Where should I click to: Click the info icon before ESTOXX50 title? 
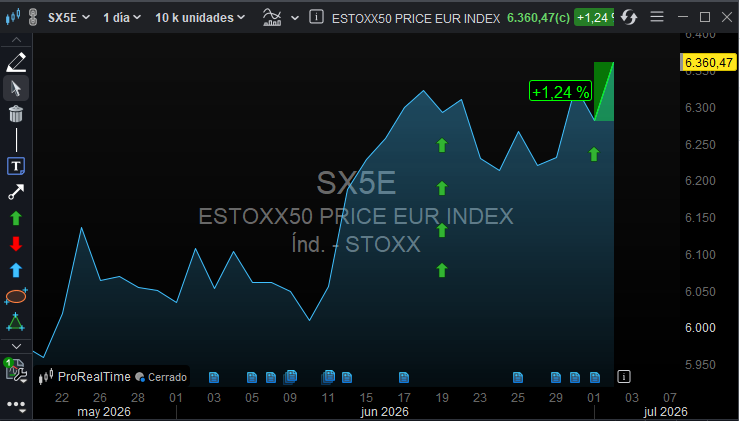316,17
